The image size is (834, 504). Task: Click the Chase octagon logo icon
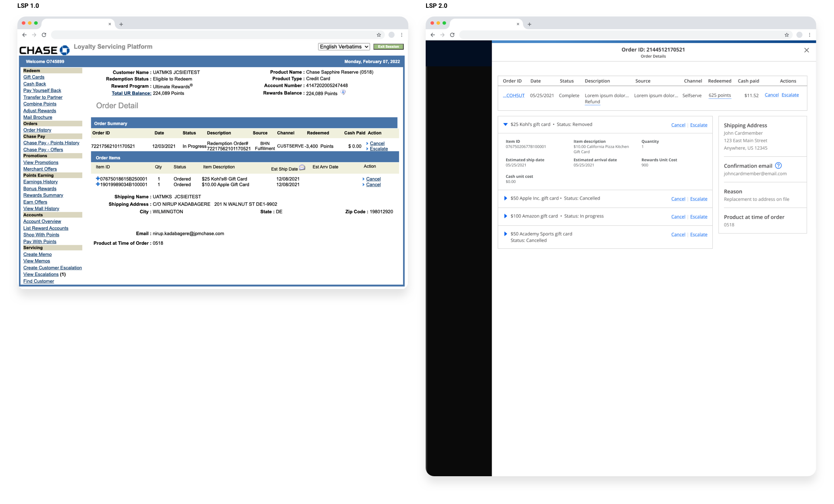click(x=65, y=50)
